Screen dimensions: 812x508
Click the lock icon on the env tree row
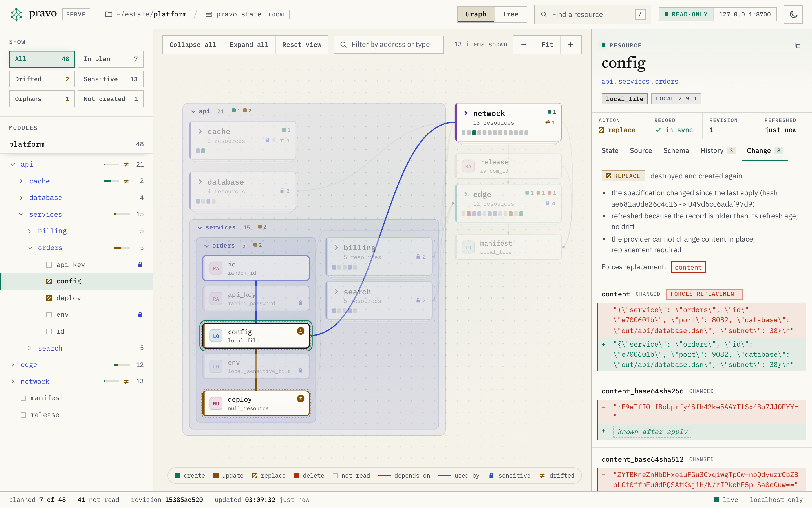(x=140, y=314)
